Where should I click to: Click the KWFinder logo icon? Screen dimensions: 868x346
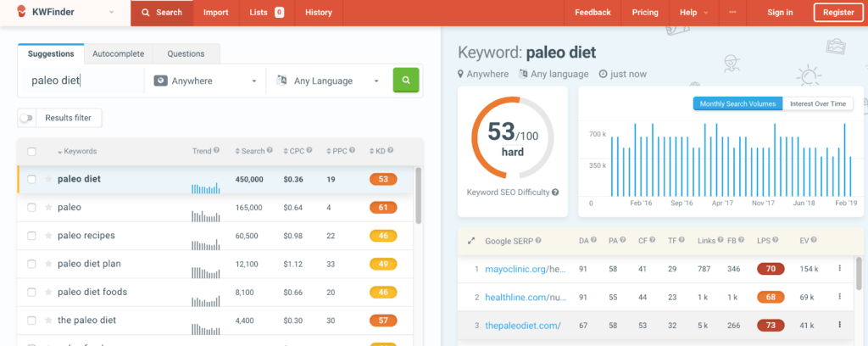[x=20, y=12]
